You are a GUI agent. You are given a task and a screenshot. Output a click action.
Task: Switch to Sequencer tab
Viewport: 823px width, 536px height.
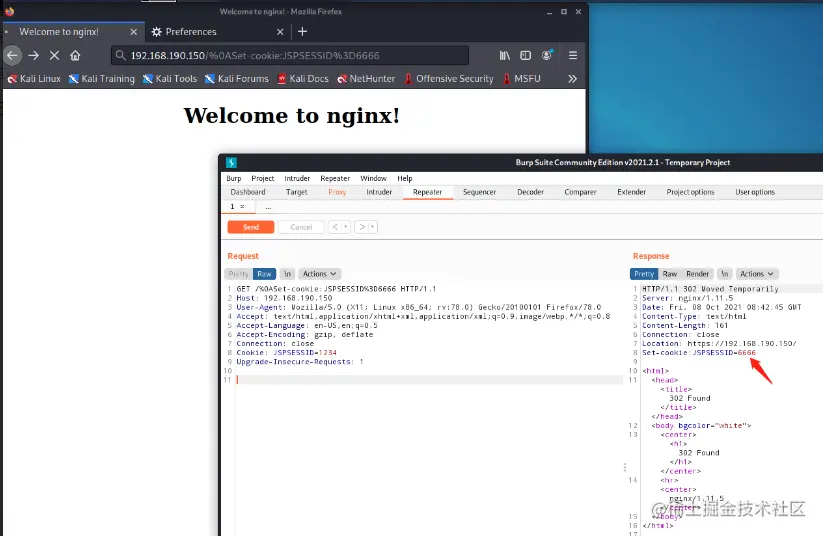(x=479, y=192)
